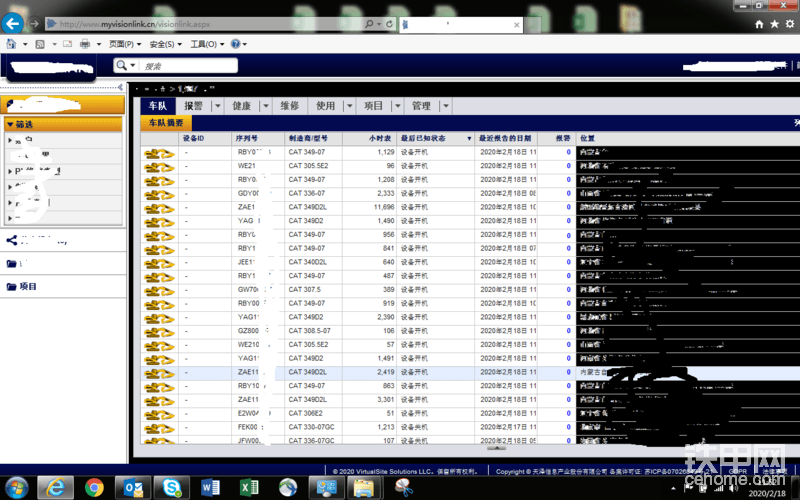Viewport: 800px width, 500px height.
Task: Open the address bar search dropdown arrow
Action: [379, 24]
